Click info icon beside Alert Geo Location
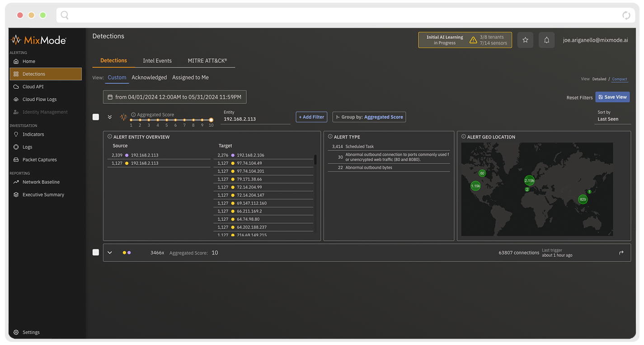 tap(464, 136)
